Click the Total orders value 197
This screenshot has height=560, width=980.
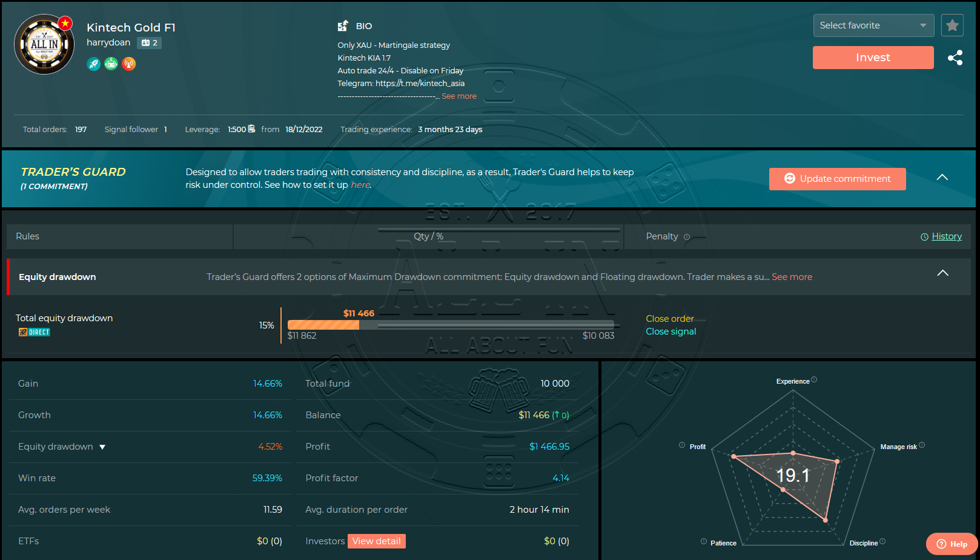pos(81,130)
